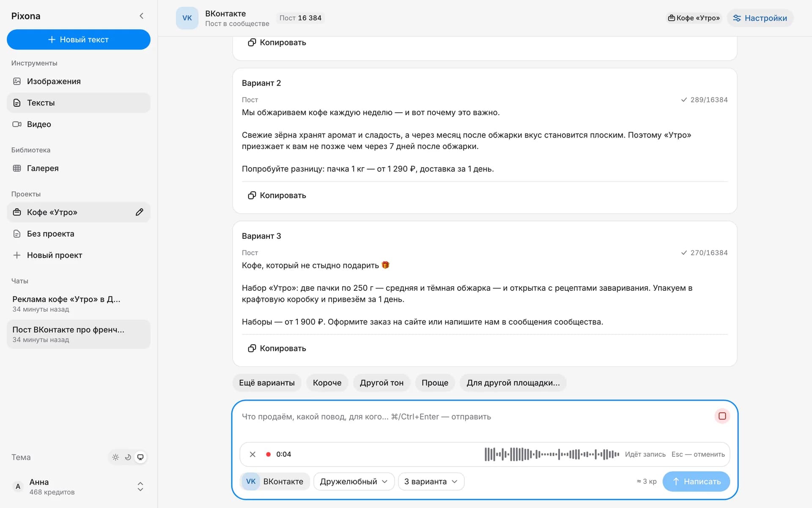Select the Без проекта item
Screen dimensions: 812x508
pyautogui.click(x=78, y=234)
